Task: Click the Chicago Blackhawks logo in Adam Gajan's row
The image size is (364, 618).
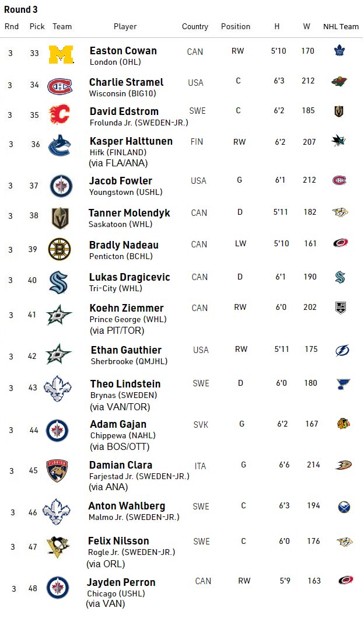Action: click(x=343, y=424)
